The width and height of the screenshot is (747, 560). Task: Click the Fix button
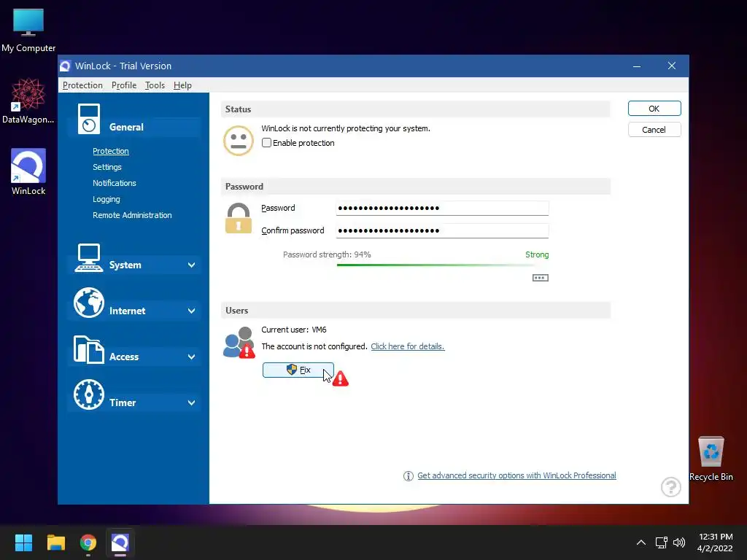298,370
